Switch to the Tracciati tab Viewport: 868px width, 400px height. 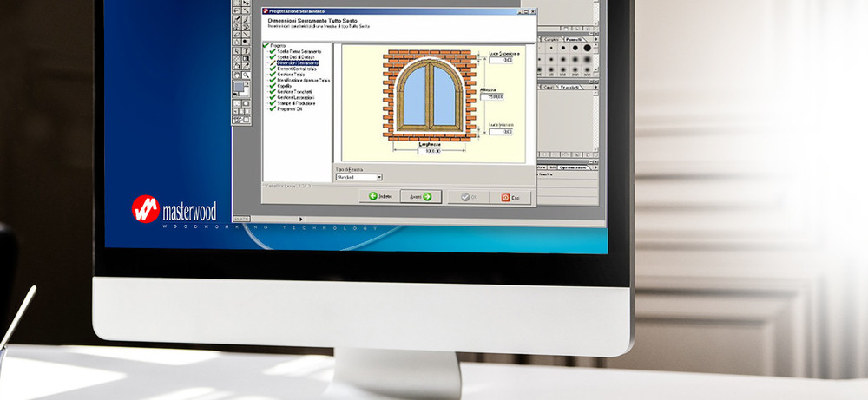click(x=569, y=87)
